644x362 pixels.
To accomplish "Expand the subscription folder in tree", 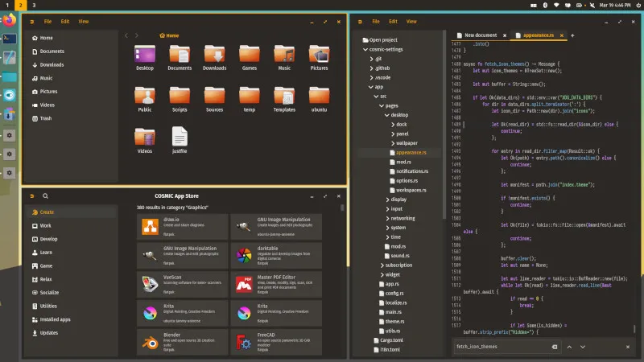I will coord(382,265).
